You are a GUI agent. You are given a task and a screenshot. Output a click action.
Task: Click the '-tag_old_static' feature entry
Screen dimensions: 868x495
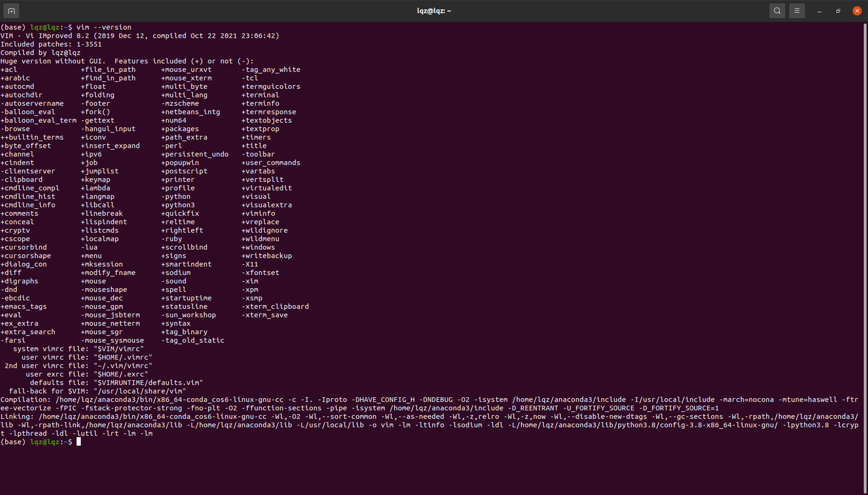click(x=193, y=340)
